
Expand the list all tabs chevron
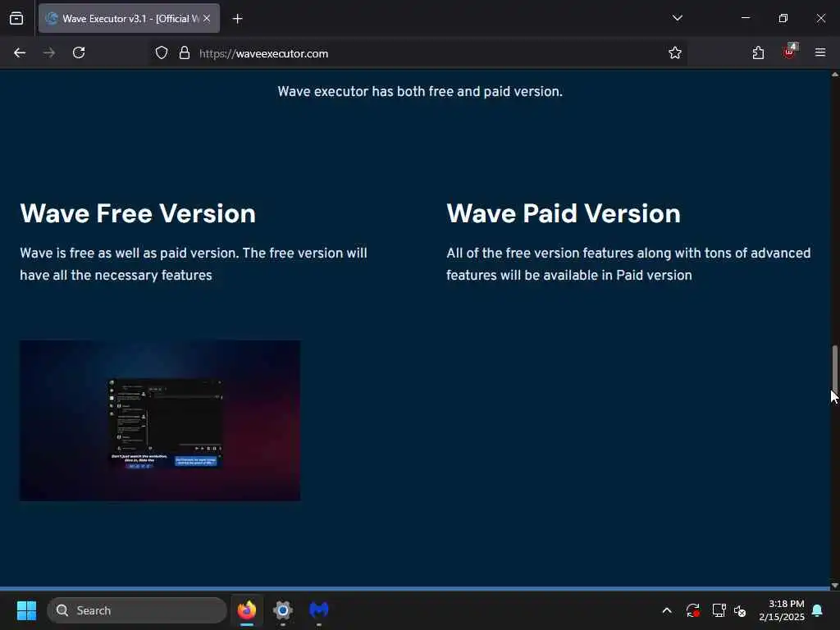coord(677,18)
